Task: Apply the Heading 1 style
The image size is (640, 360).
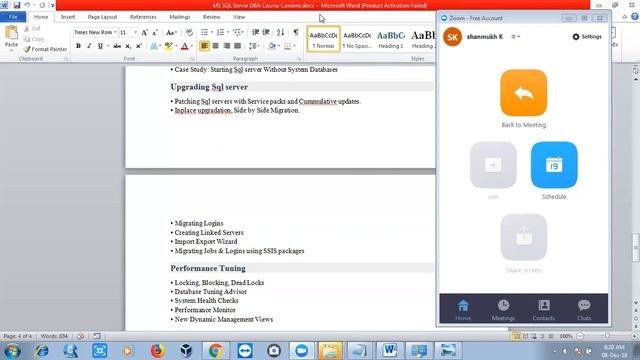Action: point(391,39)
